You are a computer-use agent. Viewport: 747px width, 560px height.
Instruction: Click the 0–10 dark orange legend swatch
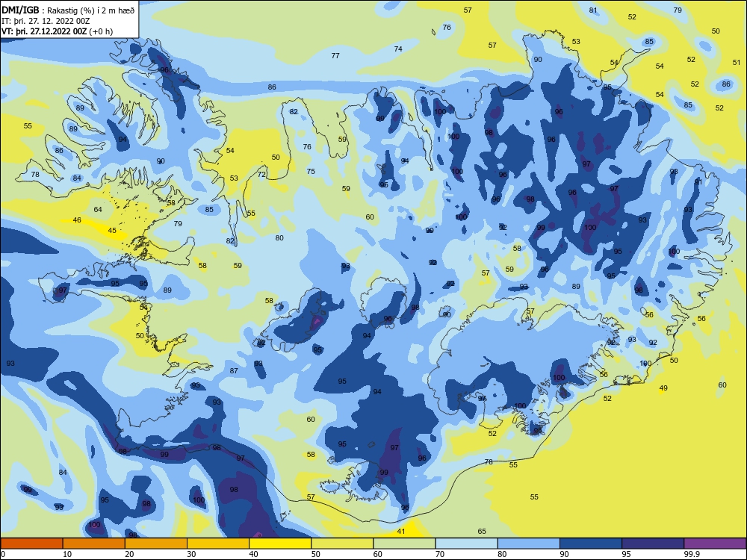click(x=31, y=544)
